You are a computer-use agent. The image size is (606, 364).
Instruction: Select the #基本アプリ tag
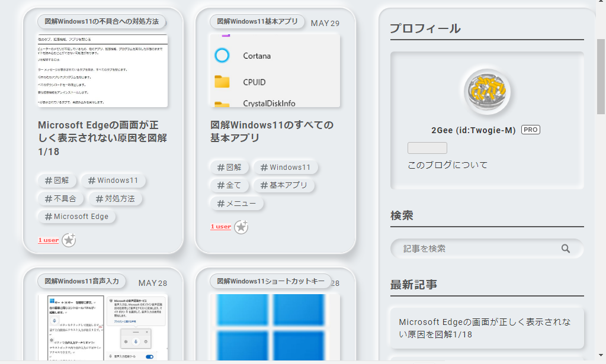click(x=284, y=185)
